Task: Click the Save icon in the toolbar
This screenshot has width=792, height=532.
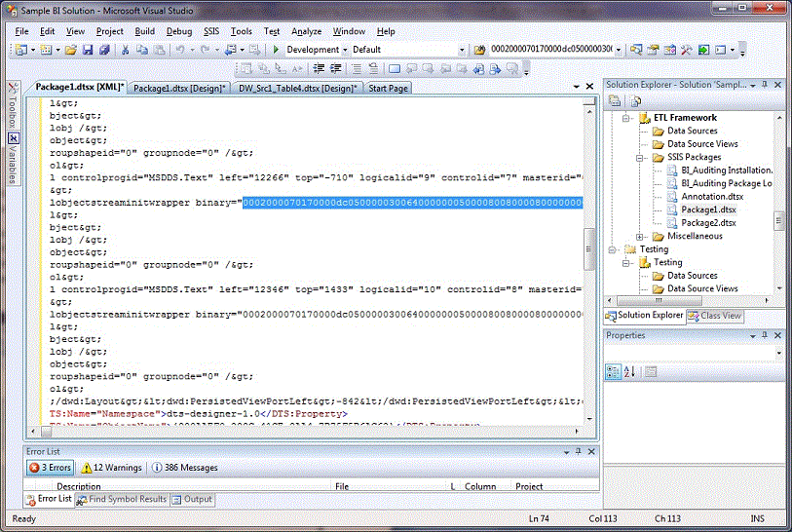Action: [x=89, y=50]
